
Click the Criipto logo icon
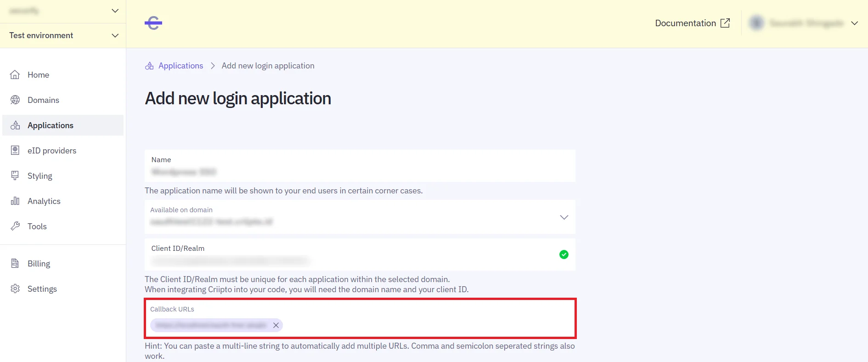(153, 23)
